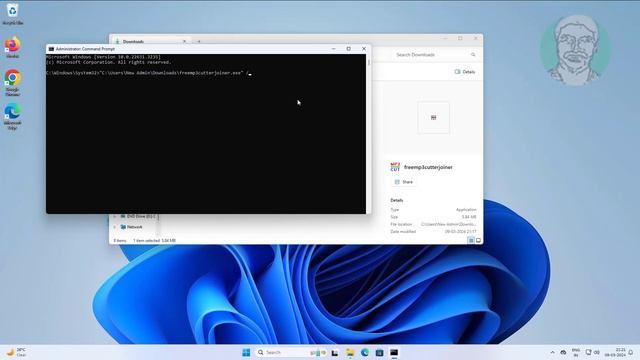Click the File location path value

tap(449, 224)
